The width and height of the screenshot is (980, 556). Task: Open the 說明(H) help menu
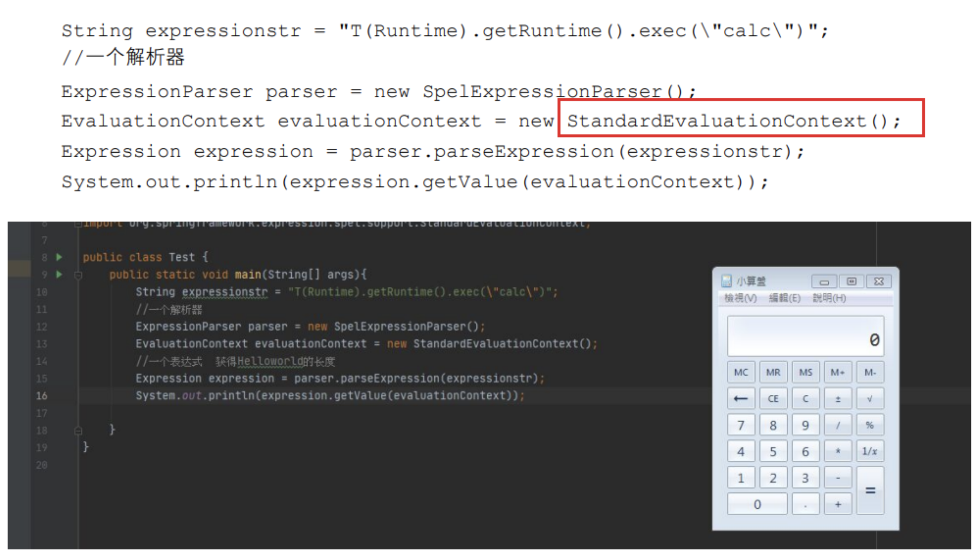[x=829, y=298]
